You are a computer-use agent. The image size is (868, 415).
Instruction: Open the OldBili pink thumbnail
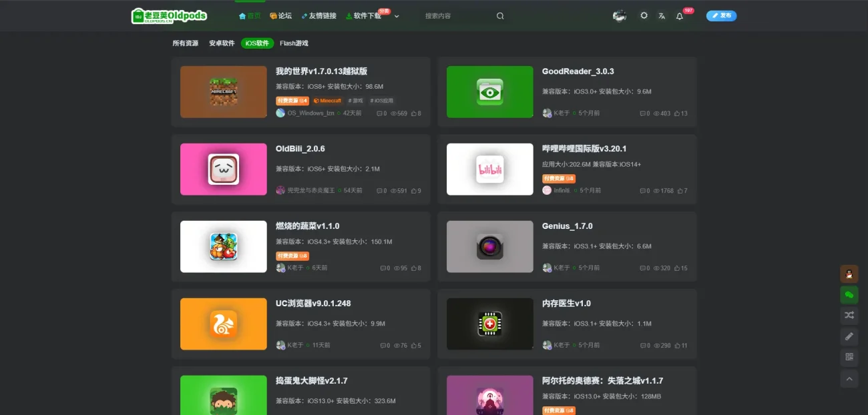click(x=224, y=169)
